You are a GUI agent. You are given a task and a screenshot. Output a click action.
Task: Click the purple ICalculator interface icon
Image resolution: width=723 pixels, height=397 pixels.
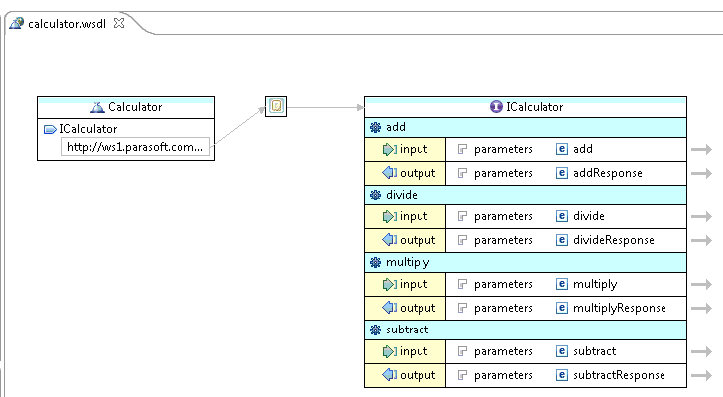tap(496, 107)
